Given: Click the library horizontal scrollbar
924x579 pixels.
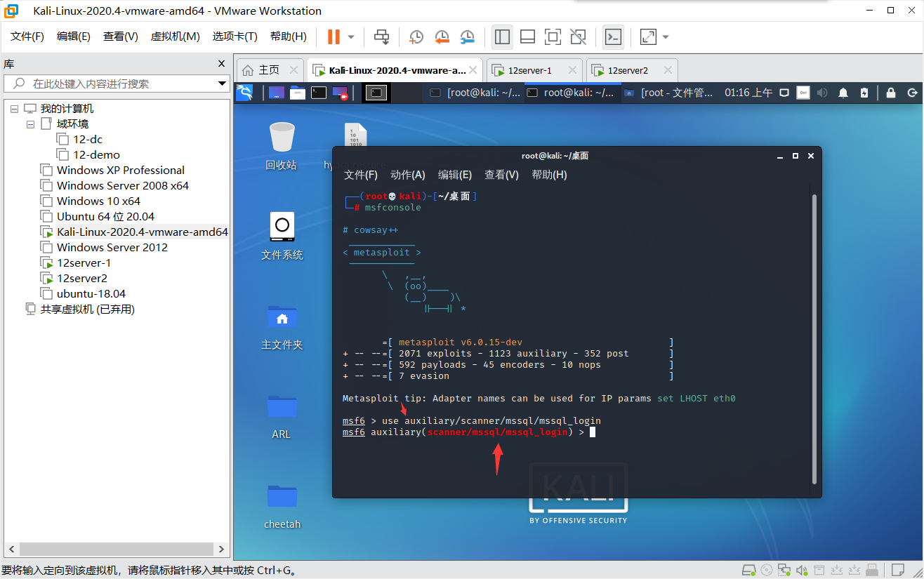Looking at the screenshot, I should pyautogui.click(x=116, y=550).
